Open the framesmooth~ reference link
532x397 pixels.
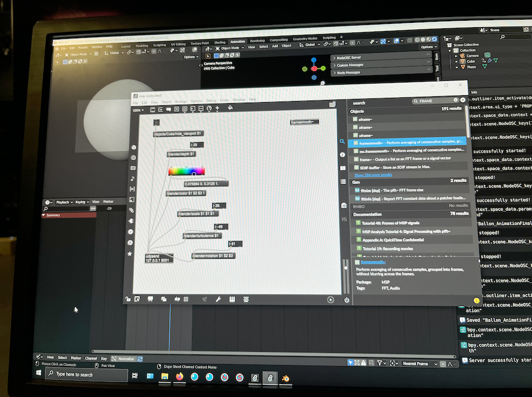pyautogui.click(x=372, y=262)
